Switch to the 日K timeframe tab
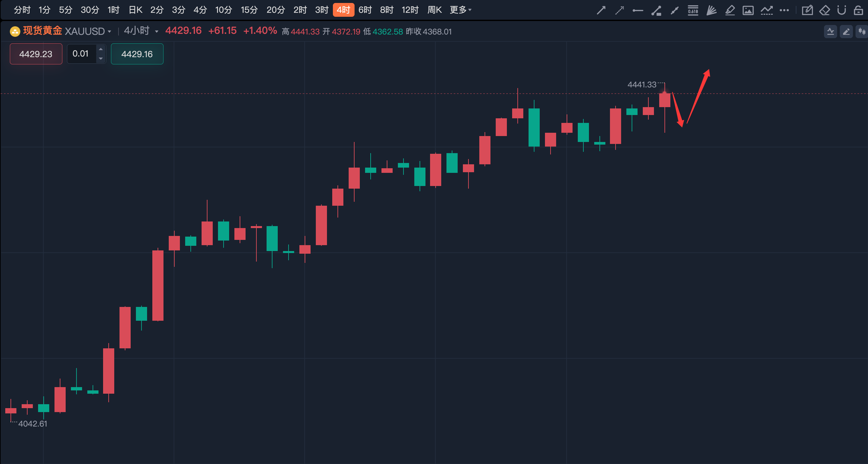Image resolution: width=868 pixels, height=464 pixels. [136, 10]
